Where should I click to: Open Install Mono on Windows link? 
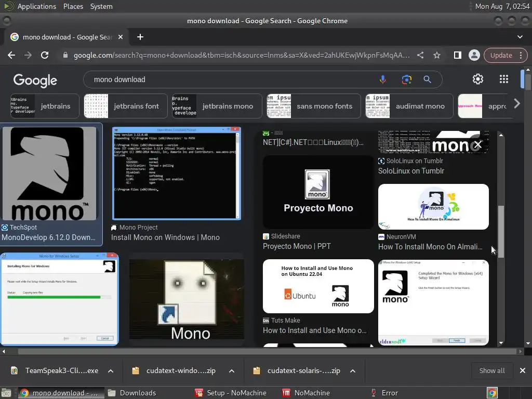click(165, 237)
